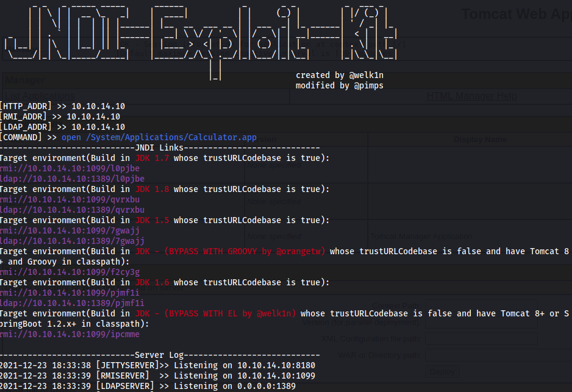Open the HTML Manager Help link
572x392 pixels.
pyautogui.click(x=471, y=96)
